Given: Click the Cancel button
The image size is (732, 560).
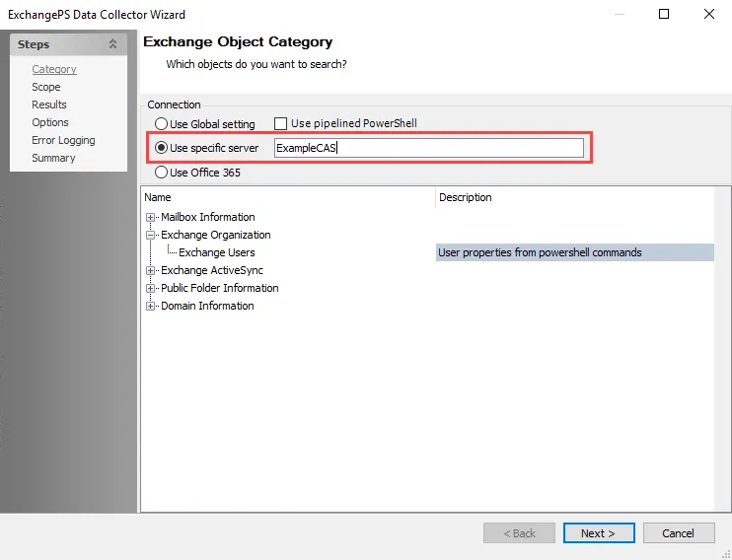Looking at the screenshot, I should [x=679, y=533].
